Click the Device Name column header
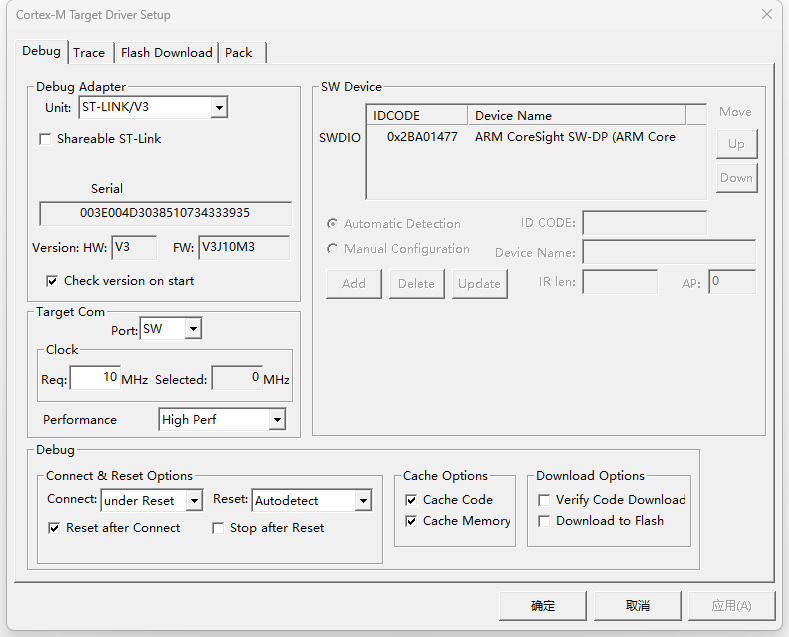The height and width of the screenshot is (637, 789). point(577,115)
